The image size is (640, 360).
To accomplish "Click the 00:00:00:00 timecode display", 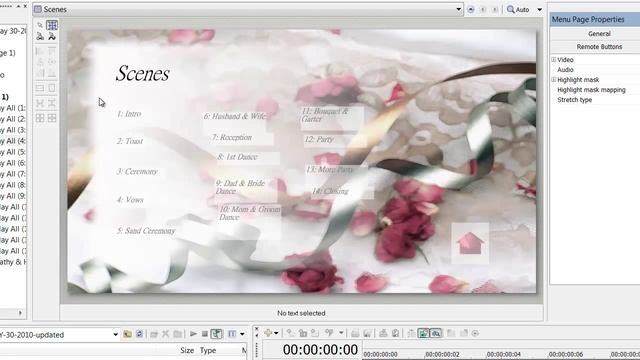I will point(320,350).
